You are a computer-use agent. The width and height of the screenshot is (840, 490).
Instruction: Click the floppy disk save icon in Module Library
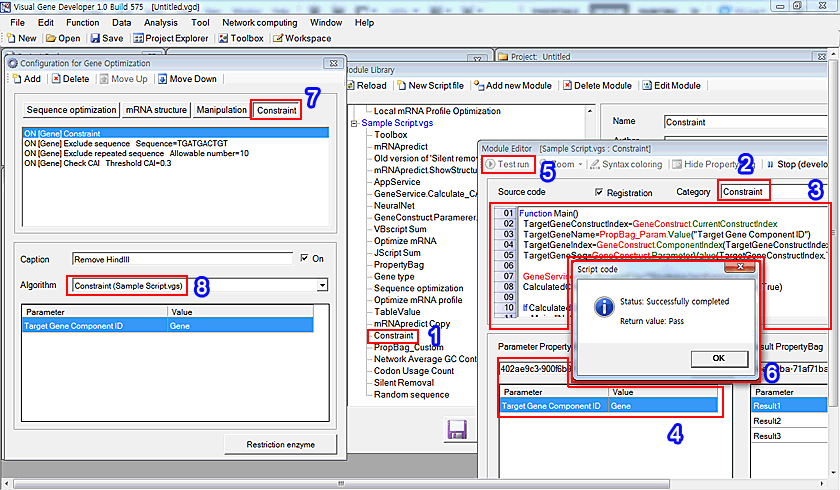pyautogui.click(x=457, y=429)
